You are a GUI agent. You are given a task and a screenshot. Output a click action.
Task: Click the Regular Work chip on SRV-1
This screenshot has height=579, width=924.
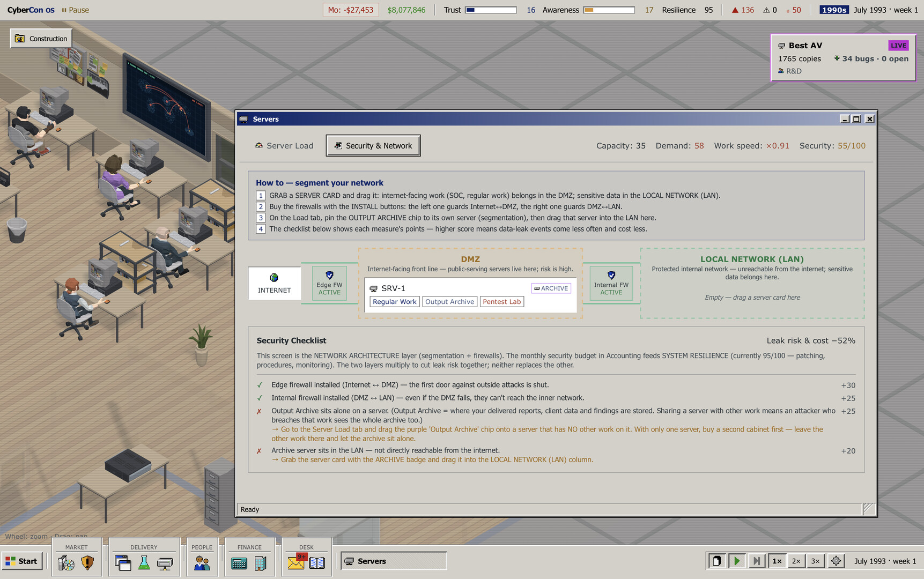pos(395,302)
